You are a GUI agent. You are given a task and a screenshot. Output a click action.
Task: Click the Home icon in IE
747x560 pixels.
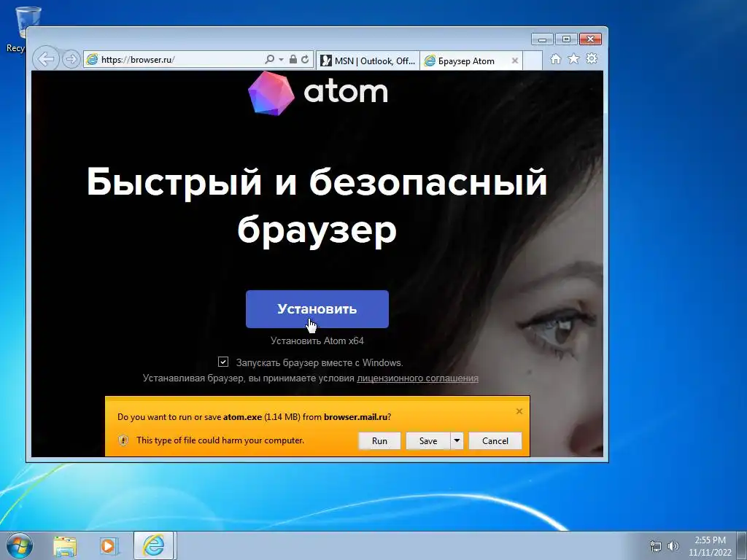(555, 59)
